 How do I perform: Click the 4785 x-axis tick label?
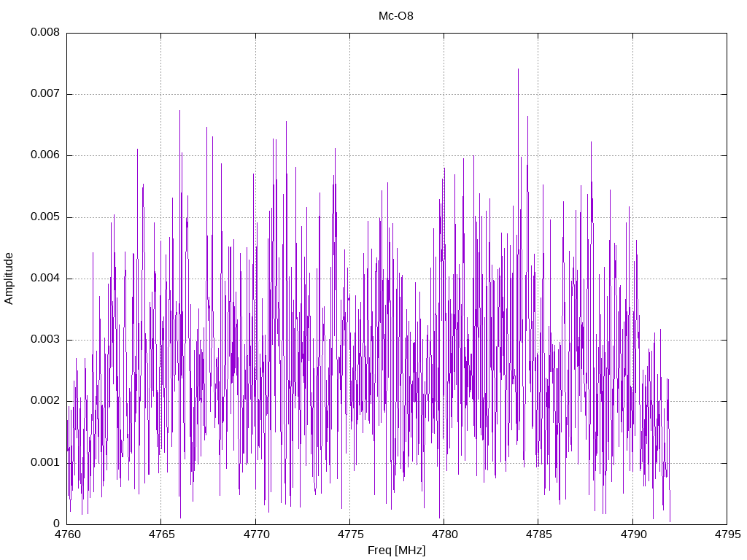pyautogui.click(x=539, y=534)
